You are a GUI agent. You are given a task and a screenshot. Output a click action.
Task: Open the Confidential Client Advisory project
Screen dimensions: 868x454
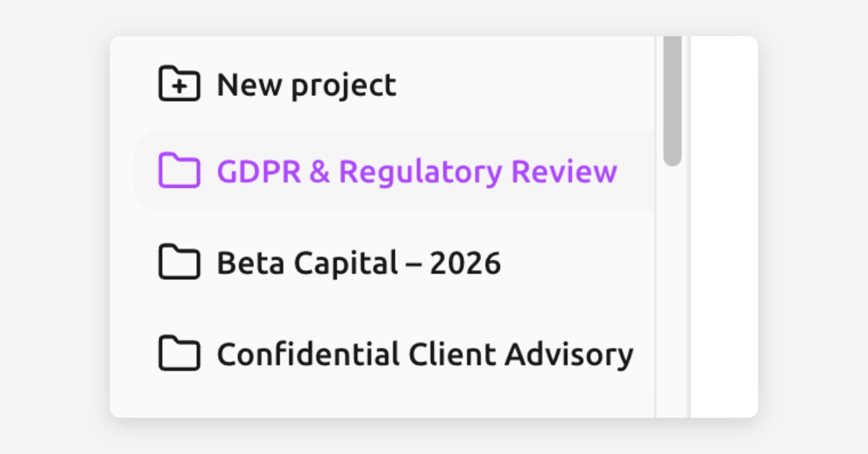425,354
